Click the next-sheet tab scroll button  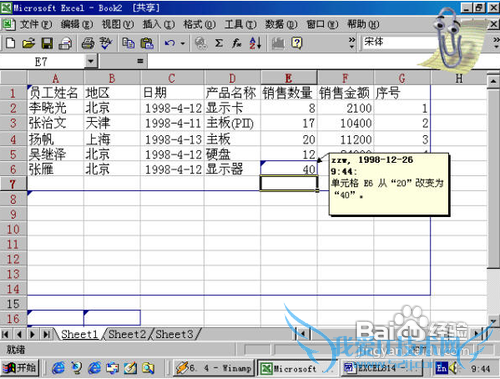click(33, 334)
